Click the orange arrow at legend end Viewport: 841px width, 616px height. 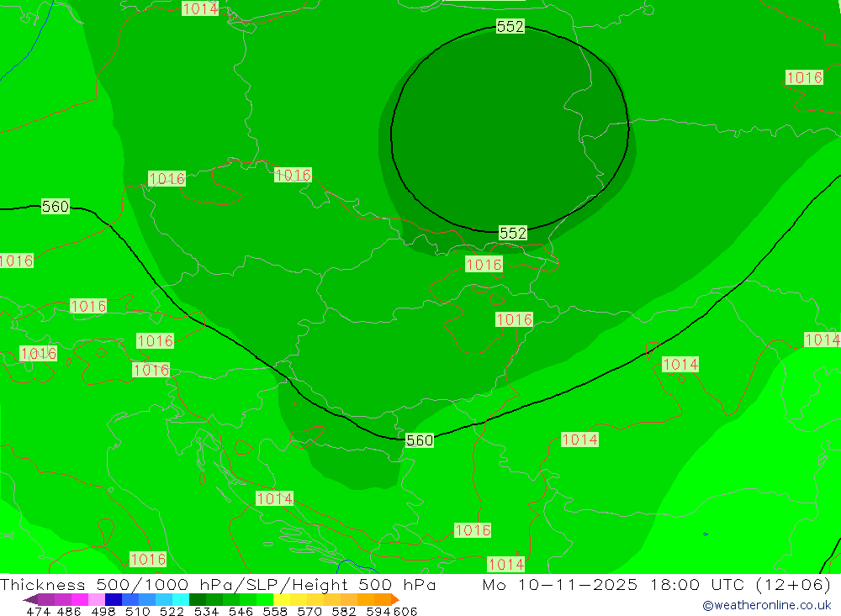tap(395, 599)
